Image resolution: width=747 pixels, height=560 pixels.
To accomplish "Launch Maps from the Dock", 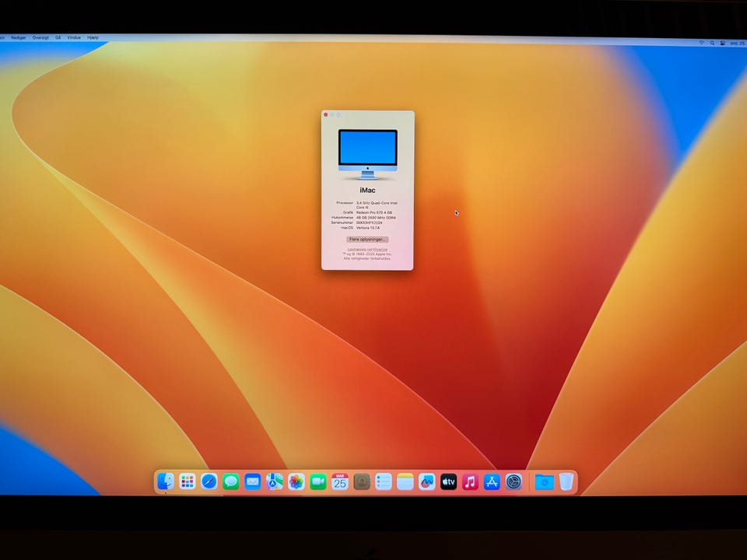I will 275,481.
